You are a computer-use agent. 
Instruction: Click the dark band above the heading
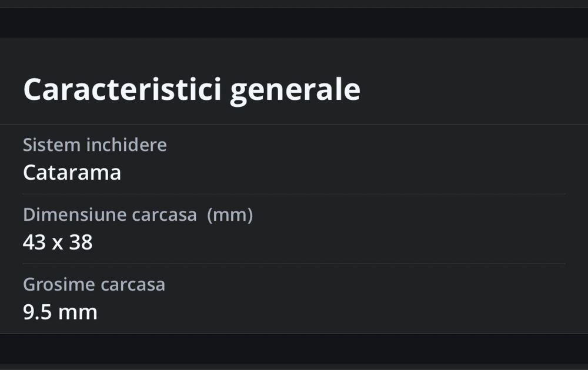(294, 23)
